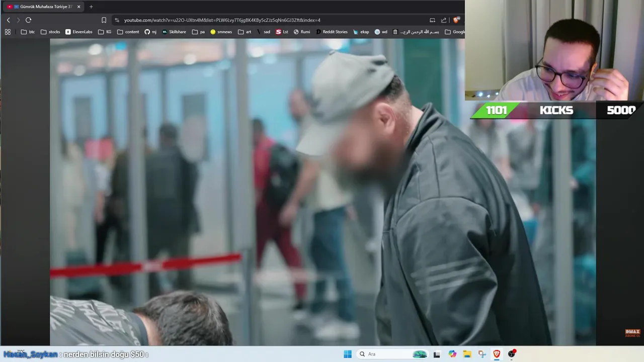The width and height of the screenshot is (644, 362).
Task: Open the picture-in-picture icon in address bar
Action: pos(432,20)
